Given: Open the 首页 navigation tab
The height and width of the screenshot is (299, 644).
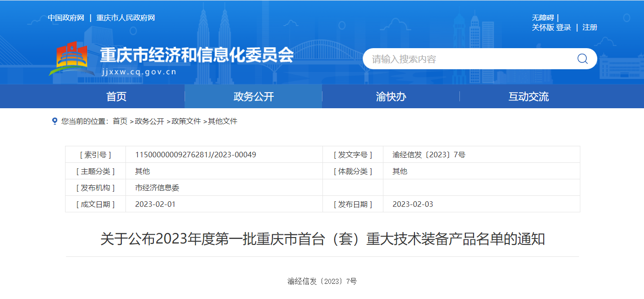Looking at the screenshot, I should pyautogui.click(x=116, y=96).
